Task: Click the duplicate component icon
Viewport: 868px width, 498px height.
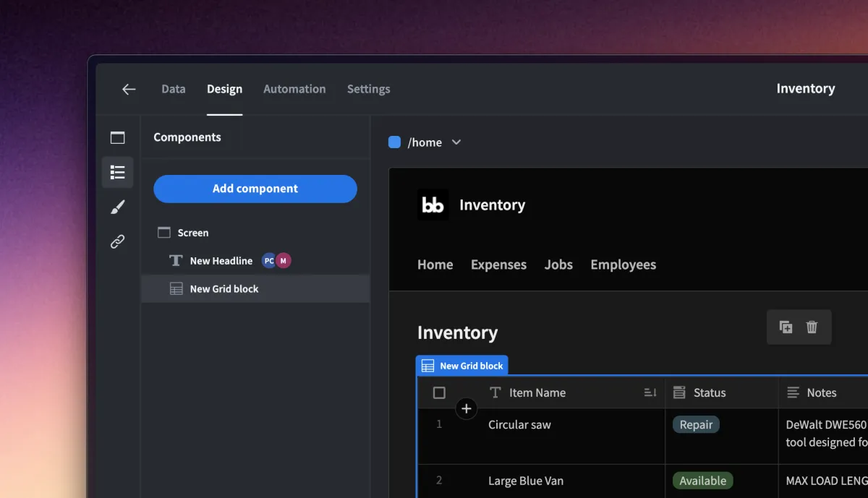Action: pyautogui.click(x=786, y=327)
